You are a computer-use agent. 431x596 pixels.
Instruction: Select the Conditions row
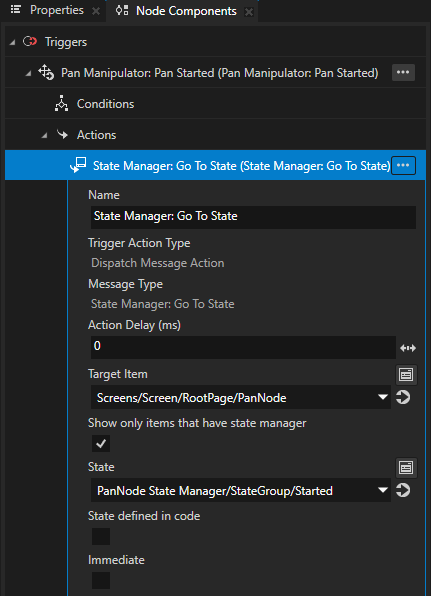[x=215, y=104]
